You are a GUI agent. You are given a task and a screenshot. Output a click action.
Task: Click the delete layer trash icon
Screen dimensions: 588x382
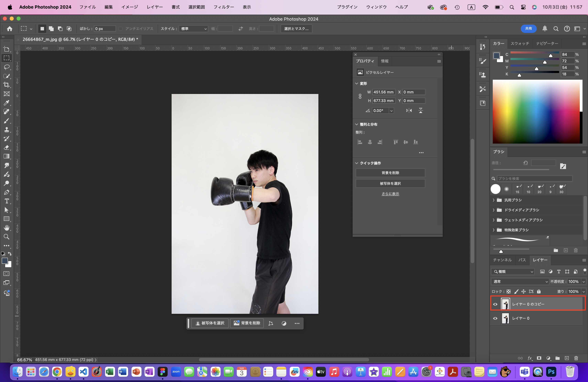point(576,358)
